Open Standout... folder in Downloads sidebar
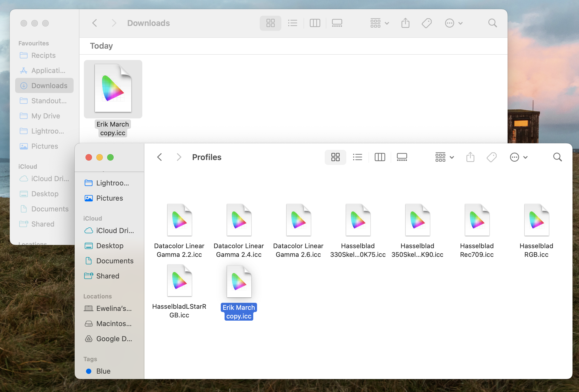579x392 pixels. 44,101
